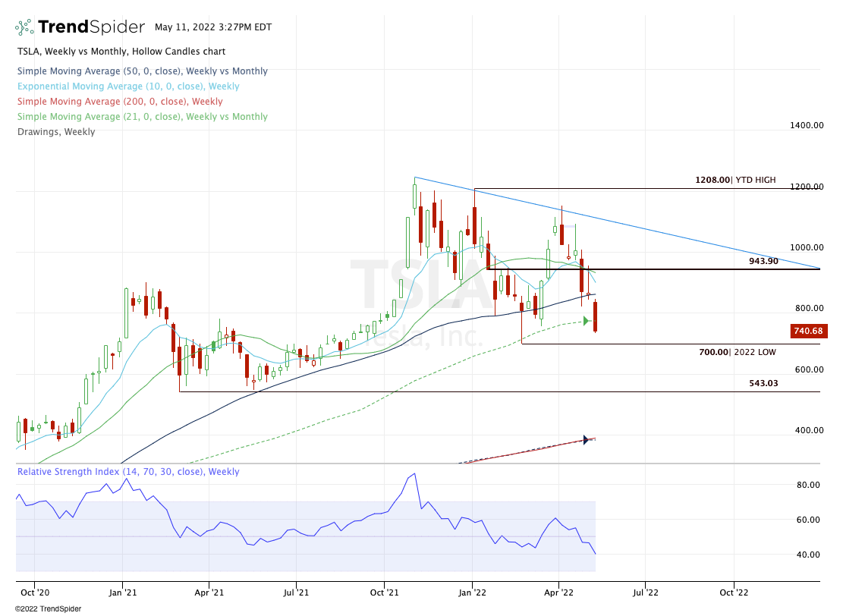Click the 543.03 level annotation
The height and width of the screenshot is (616, 843).
(x=763, y=383)
